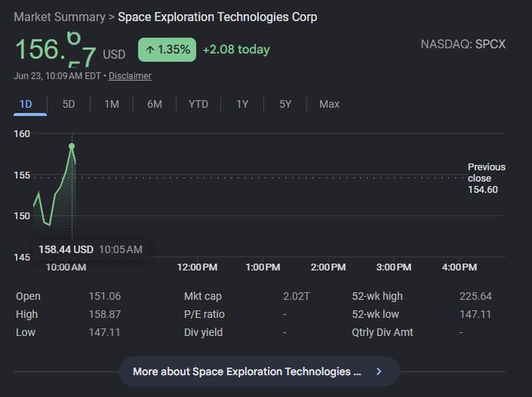Open the Disclaimer link
Viewport: 532px width, 397px height.
coord(130,76)
